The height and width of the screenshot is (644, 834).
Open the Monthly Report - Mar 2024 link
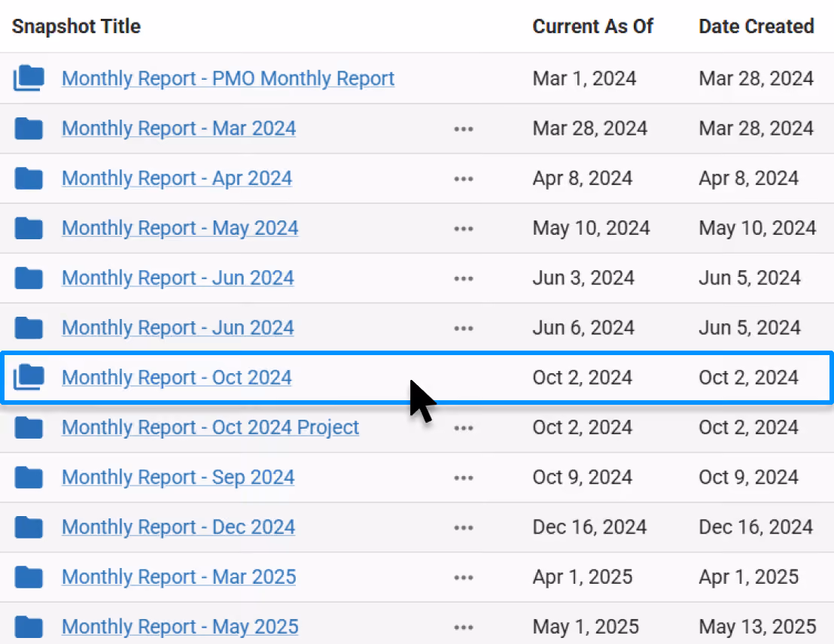[178, 129]
